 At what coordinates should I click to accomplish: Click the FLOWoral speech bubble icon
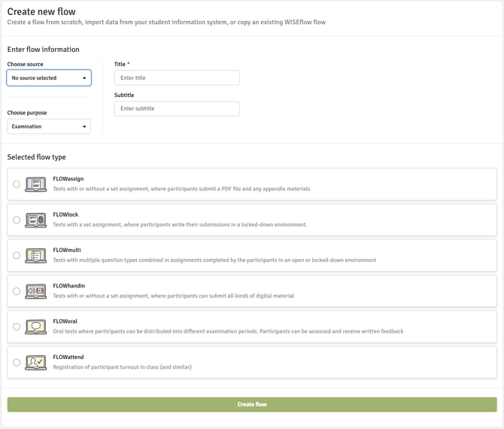pyautogui.click(x=35, y=327)
